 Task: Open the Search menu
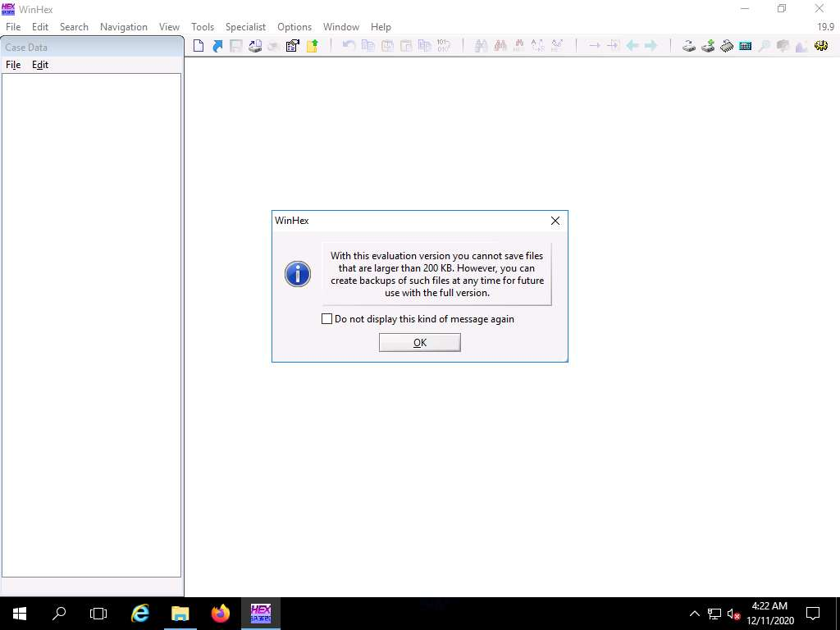(x=74, y=27)
